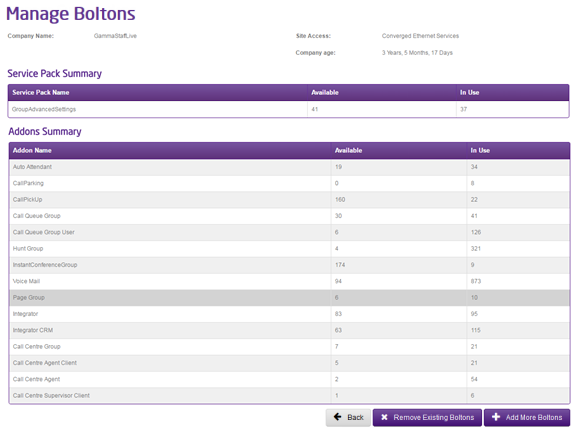Select the Call Queue Group User row
The image size is (577, 433).
coord(290,232)
